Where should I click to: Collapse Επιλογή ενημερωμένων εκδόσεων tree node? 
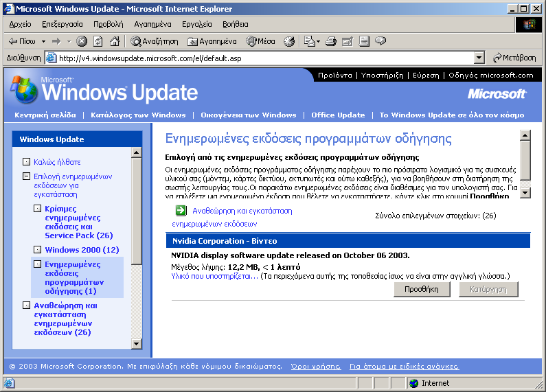[26, 176]
